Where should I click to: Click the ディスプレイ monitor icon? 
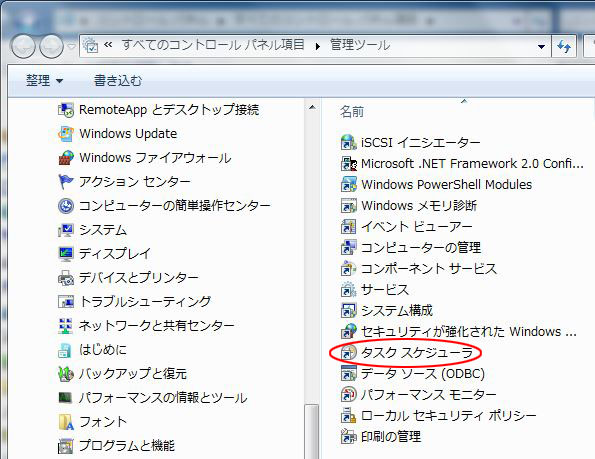pyautogui.click(x=66, y=254)
